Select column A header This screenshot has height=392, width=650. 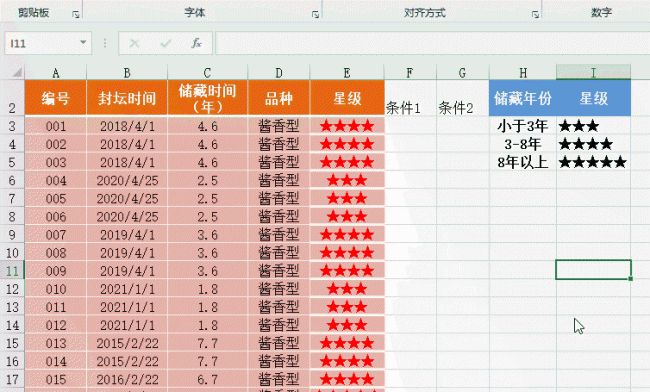pyautogui.click(x=56, y=73)
